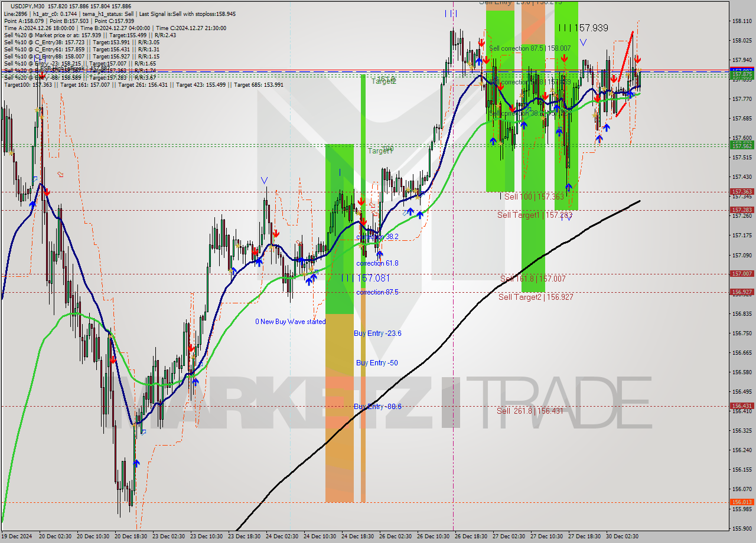The width and height of the screenshot is (756, 543).
Task: Click the red 157.007 price tag on axis
Action: tap(742, 274)
